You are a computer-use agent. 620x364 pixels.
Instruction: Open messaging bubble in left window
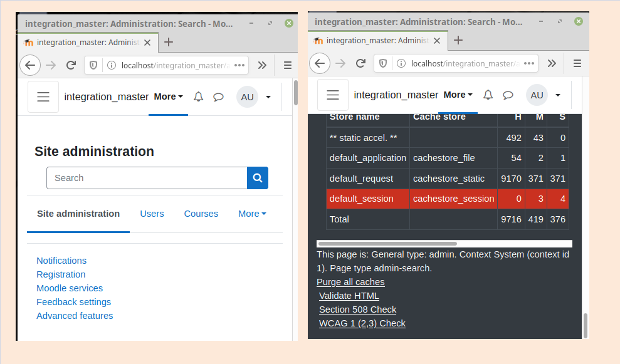pos(218,97)
